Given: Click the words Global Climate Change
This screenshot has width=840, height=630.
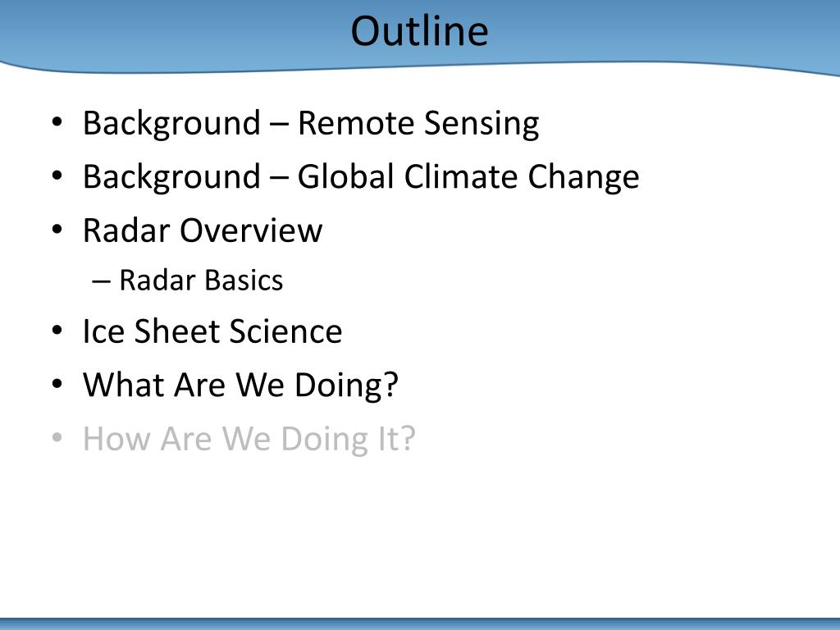Looking at the screenshot, I should coord(468,177).
